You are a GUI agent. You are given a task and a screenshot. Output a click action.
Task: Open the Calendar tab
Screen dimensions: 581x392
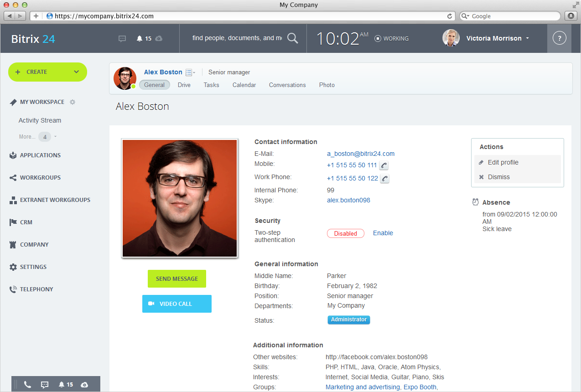pyautogui.click(x=244, y=85)
